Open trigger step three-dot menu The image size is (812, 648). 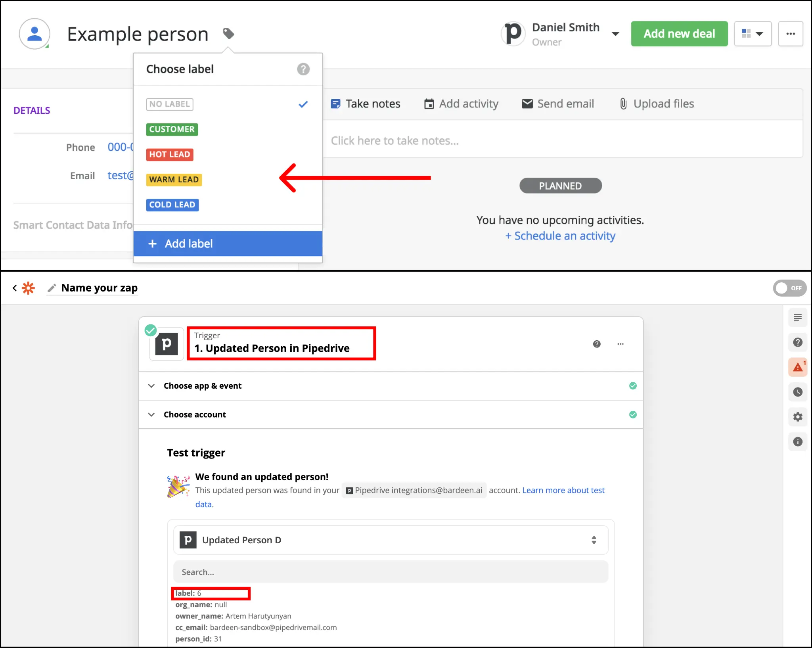tap(620, 344)
